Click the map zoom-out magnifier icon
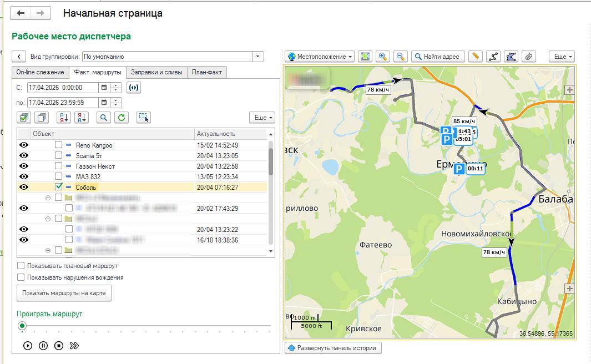Viewport: 591px width, 364px height. click(401, 57)
